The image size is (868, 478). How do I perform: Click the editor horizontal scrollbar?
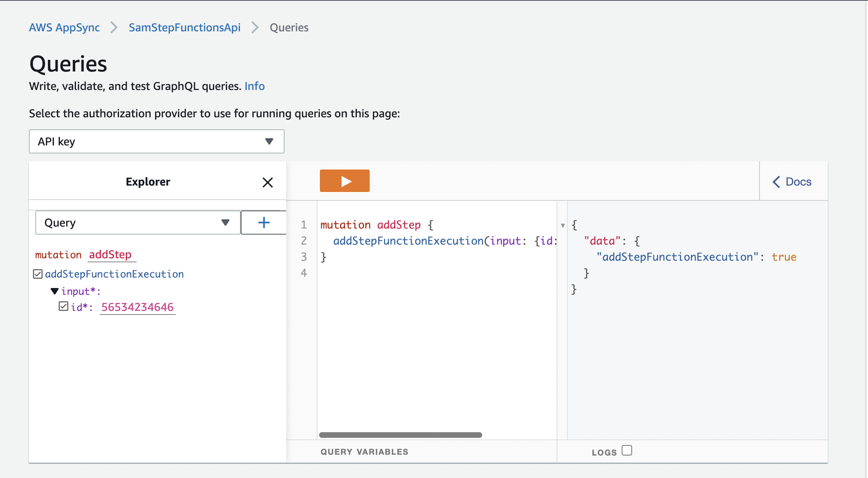(401, 435)
